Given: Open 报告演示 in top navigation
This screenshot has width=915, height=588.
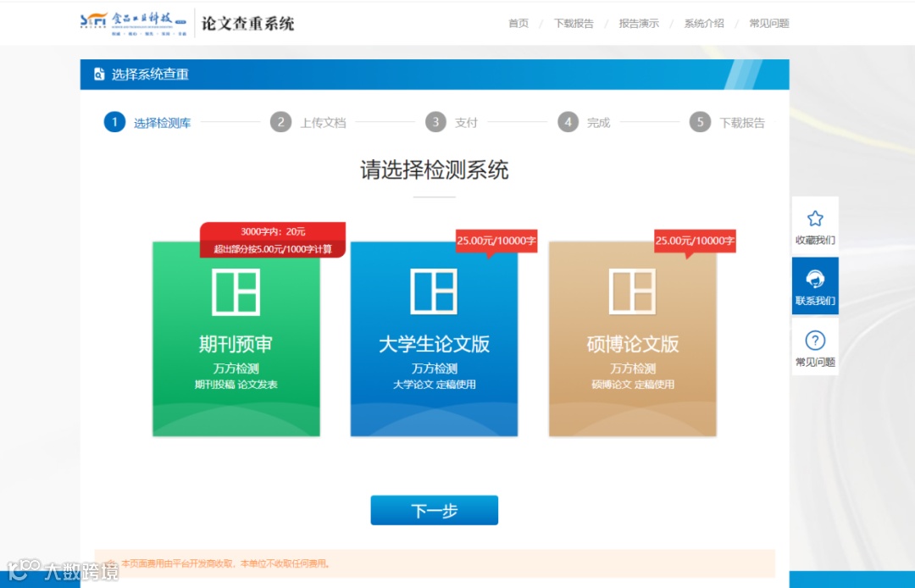Looking at the screenshot, I should tap(639, 24).
